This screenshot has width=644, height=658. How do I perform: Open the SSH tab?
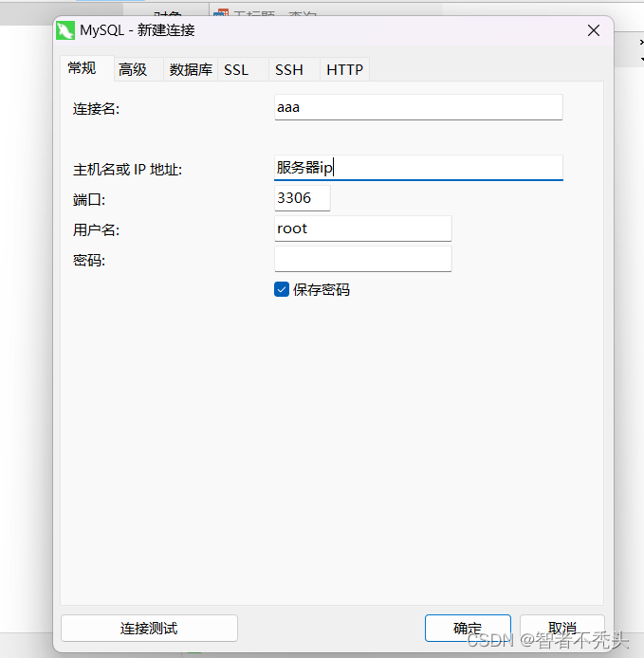click(294, 69)
